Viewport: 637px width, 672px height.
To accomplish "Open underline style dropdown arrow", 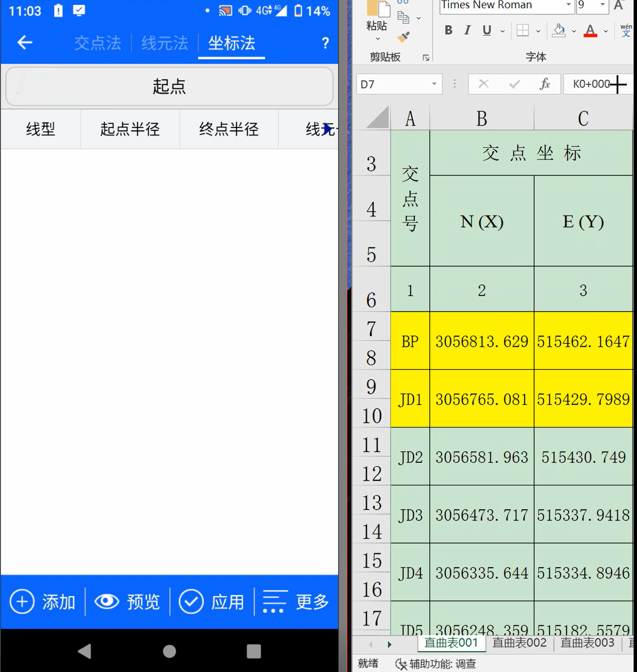I will tap(503, 31).
